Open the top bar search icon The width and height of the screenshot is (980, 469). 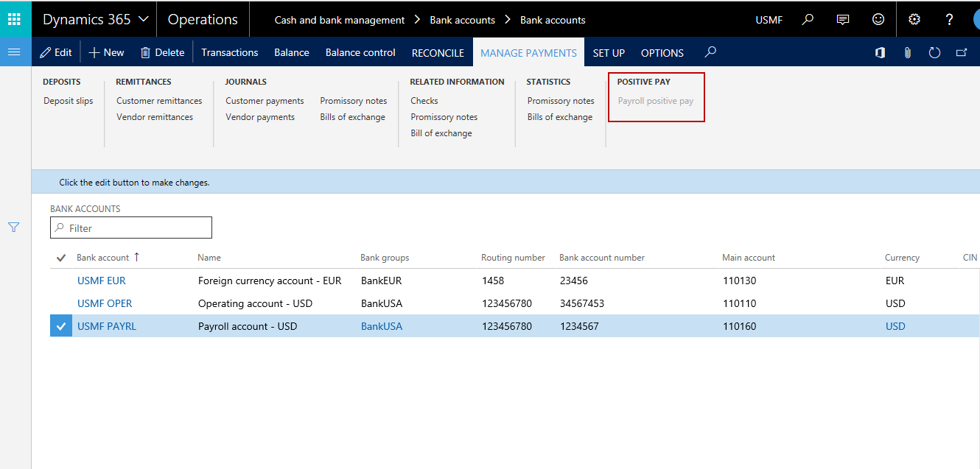pos(808,19)
